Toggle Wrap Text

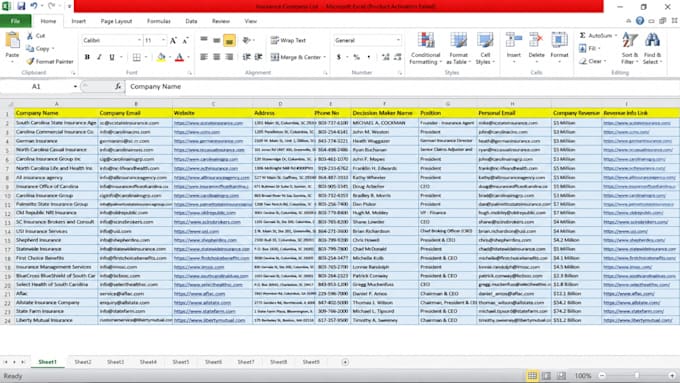pyautogui.click(x=288, y=40)
